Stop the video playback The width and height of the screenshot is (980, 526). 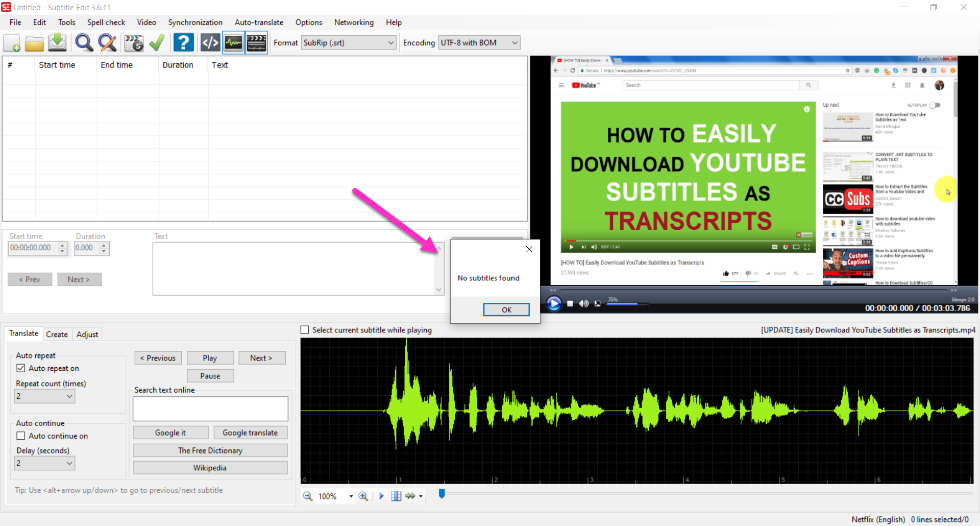click(x=570, y=303)
